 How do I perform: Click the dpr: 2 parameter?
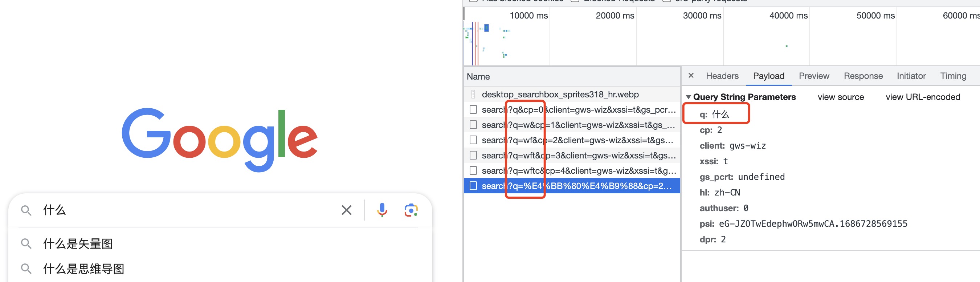(712, 239)
